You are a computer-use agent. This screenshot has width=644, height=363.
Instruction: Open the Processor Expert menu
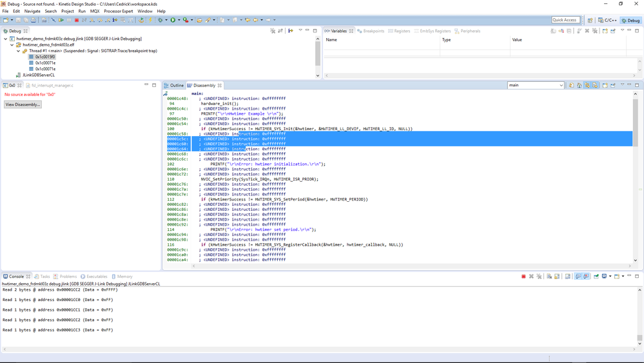click(118, 11)
